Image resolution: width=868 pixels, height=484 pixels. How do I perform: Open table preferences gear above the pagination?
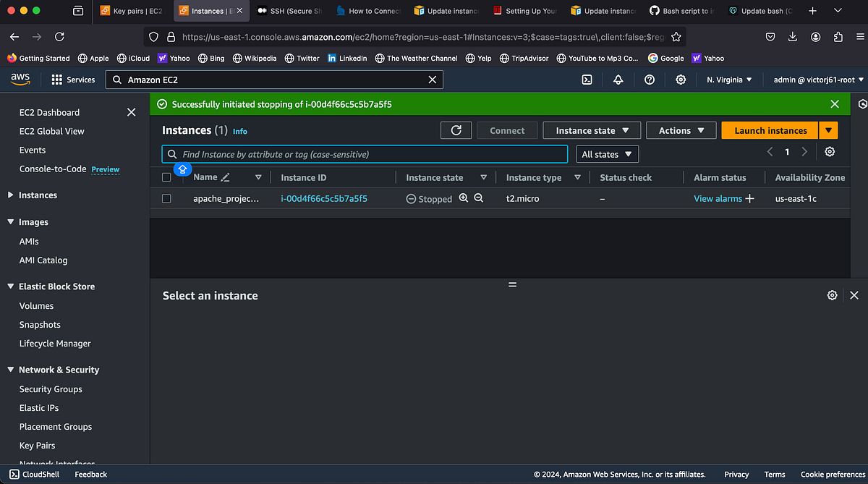click(830, 152)
